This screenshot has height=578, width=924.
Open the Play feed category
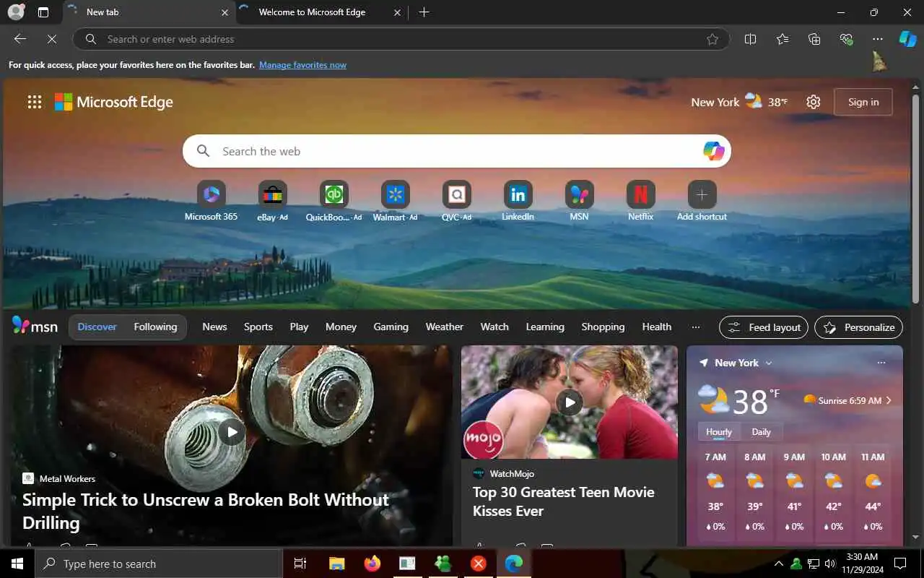pyautogui.click(x=299, y=327)
